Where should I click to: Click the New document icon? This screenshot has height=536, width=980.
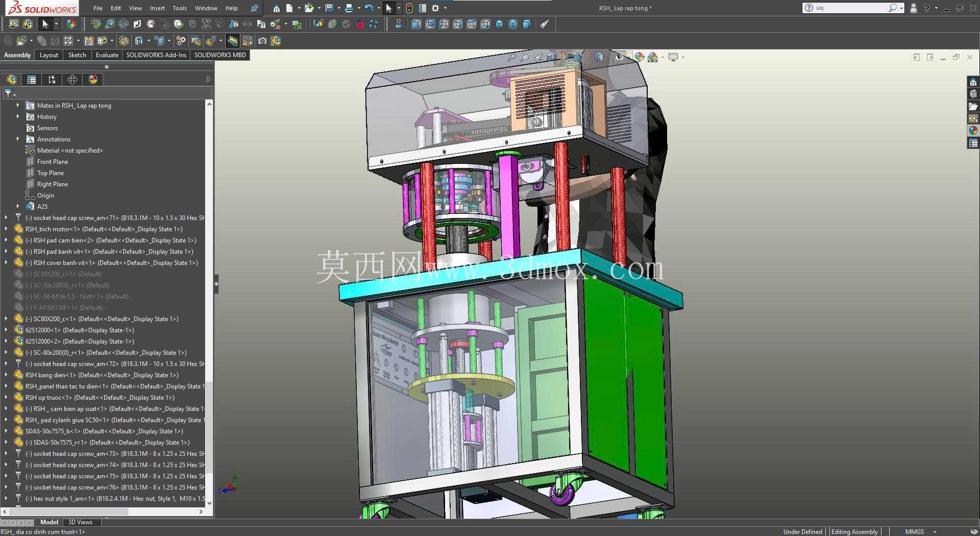pyautogui.click(x=289, y=8)
